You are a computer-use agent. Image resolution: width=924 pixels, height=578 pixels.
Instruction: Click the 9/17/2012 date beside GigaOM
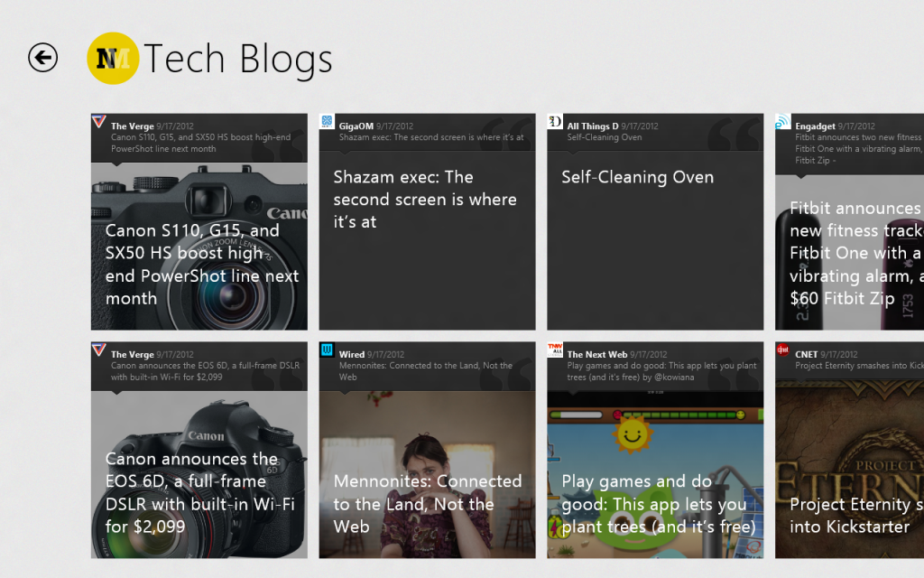coord(395,126)
